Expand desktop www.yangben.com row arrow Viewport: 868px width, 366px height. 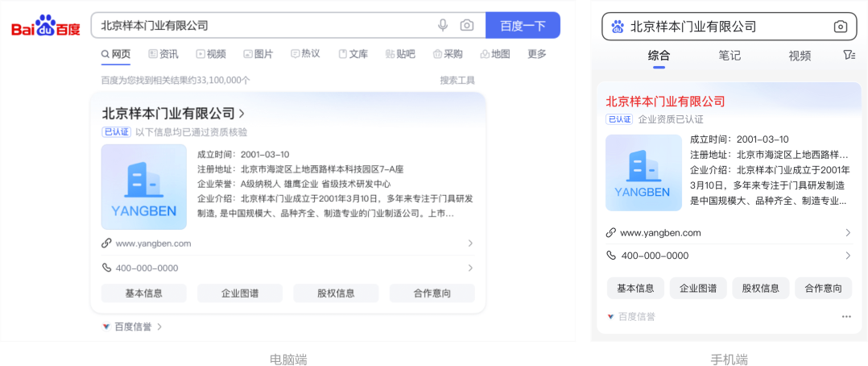click(470, 243)
